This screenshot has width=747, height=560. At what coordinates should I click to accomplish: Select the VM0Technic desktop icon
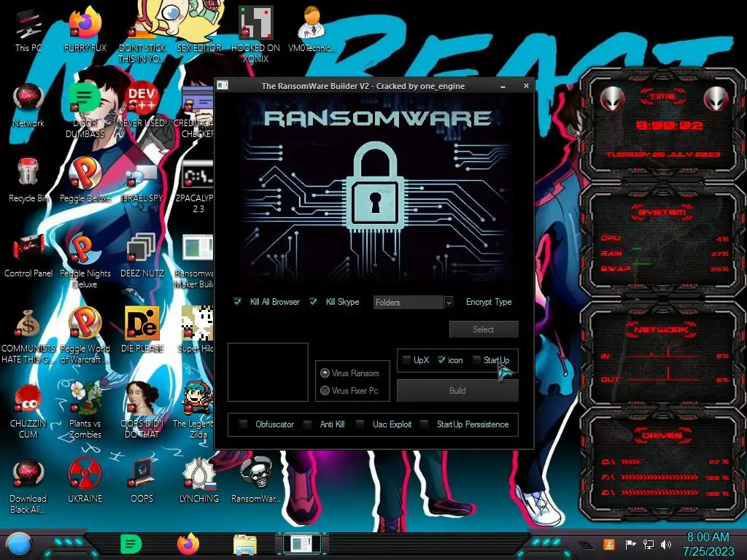(x=311, y=30)
